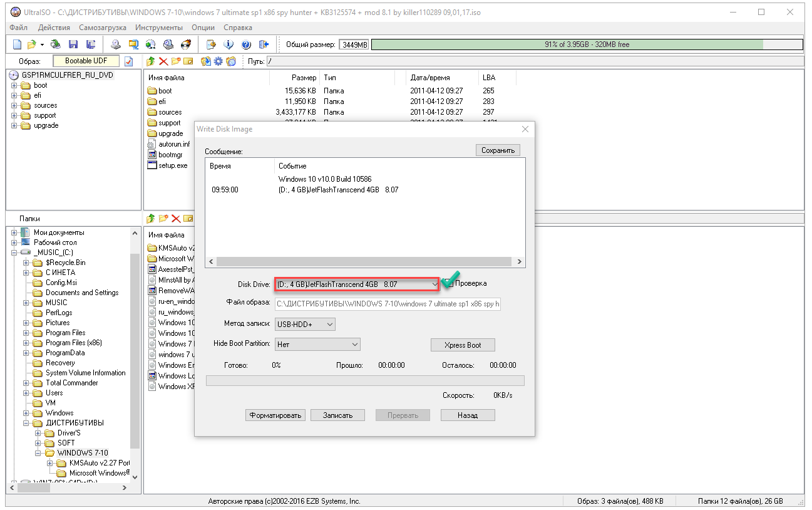
Task: Click the Make CD/DVD Image toolbar icon
Action: click(116, 44)
